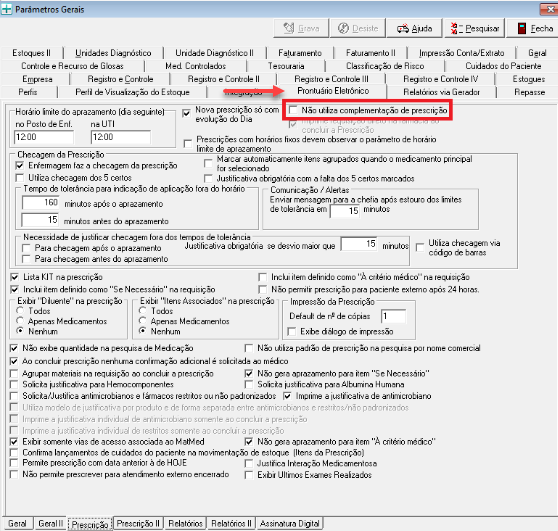Click the desvio maior que minutos field
This screenshot has width=558, height=531.
pos(359,244)
